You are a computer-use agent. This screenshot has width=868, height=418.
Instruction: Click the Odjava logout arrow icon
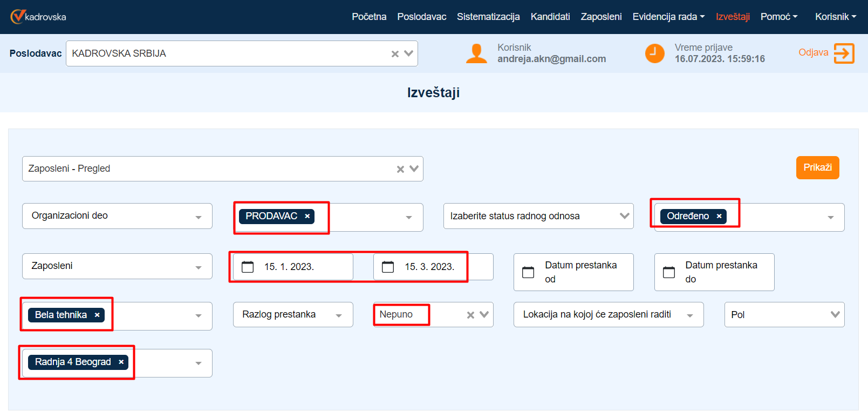pyautogui.click(x=844, y=53)
